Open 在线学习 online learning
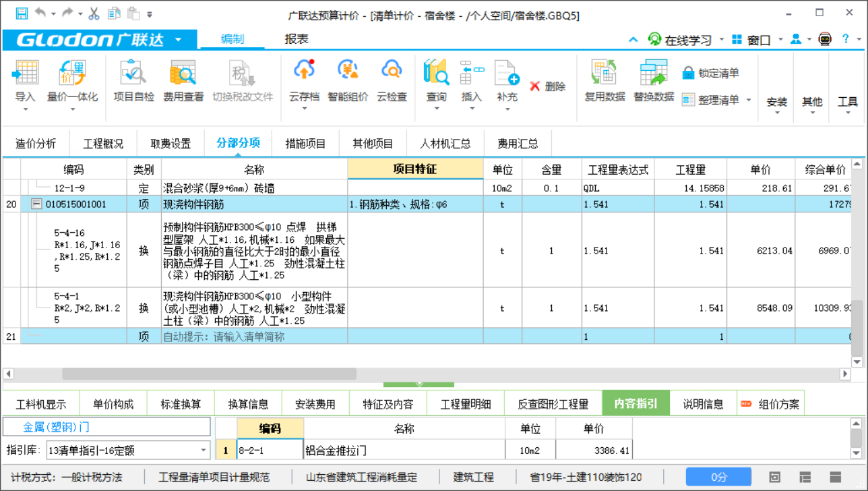 679,40
